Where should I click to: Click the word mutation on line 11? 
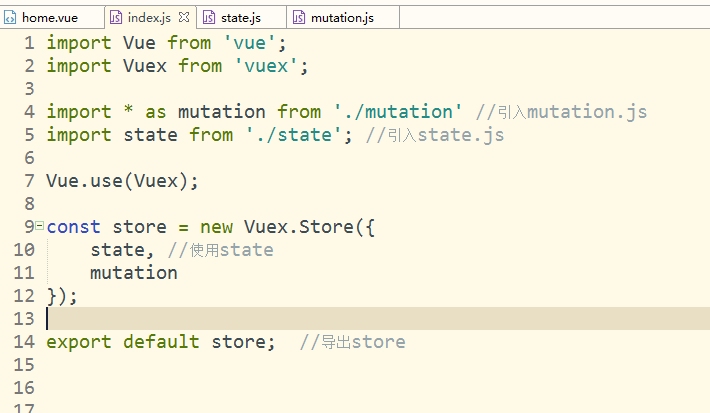[133, 273]
